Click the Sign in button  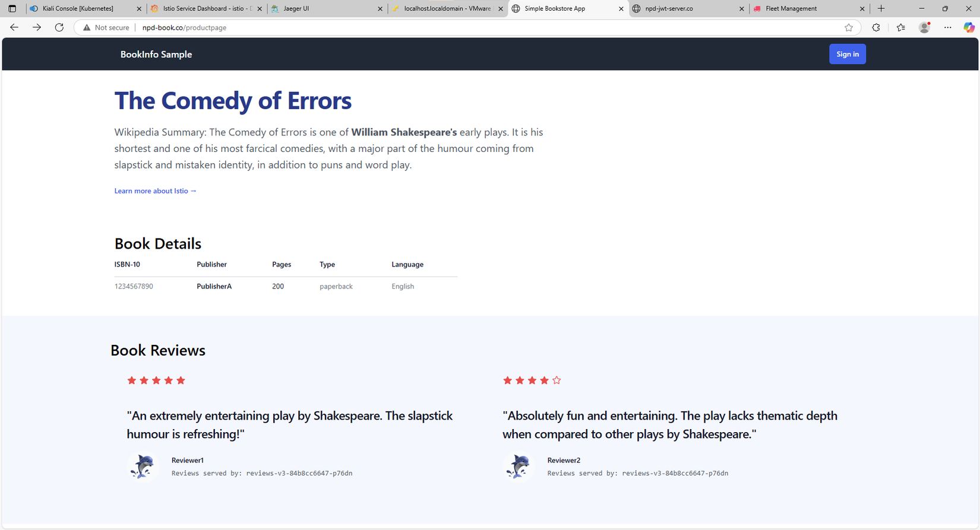point(848,54)
